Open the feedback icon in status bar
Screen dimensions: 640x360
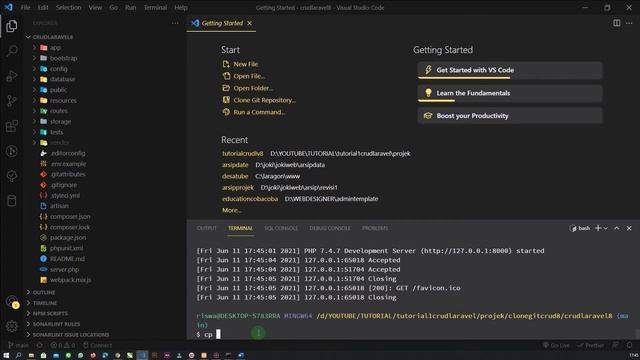(x=616, y=345)
